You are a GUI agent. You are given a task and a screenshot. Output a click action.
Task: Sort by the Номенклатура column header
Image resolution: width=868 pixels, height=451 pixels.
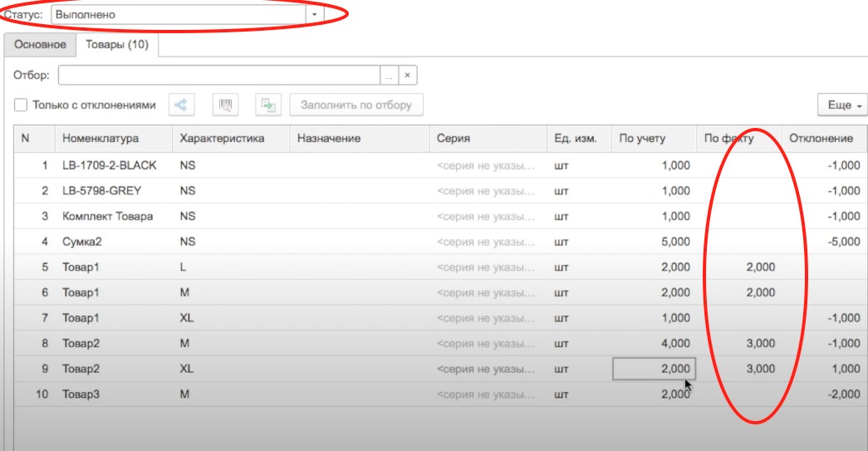(114, 139)
